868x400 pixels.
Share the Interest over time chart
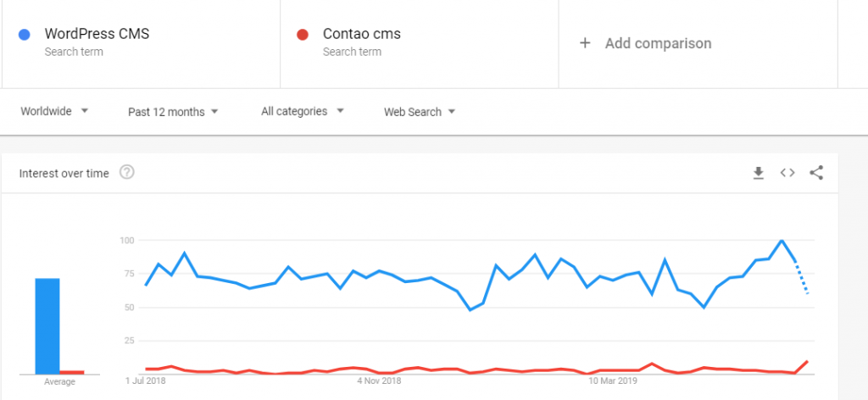[x=816, y=173]
